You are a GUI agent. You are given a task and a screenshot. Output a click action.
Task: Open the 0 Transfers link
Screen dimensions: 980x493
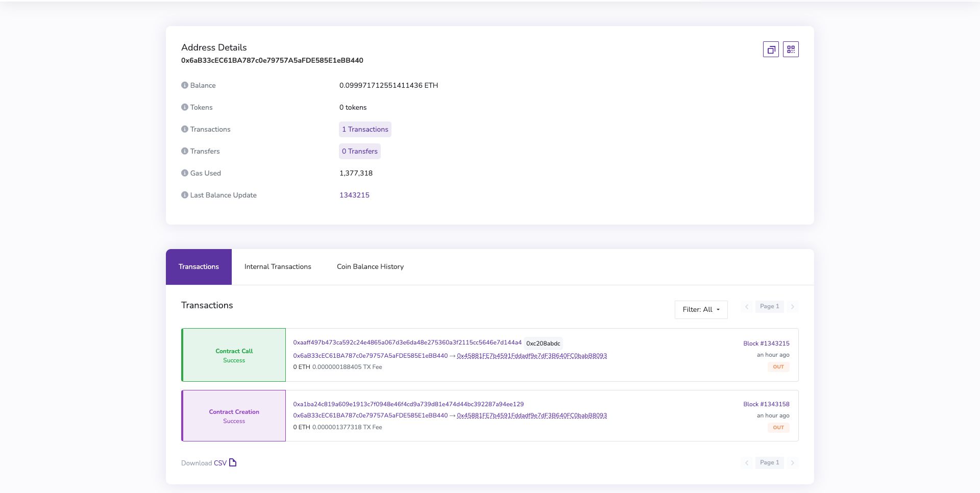[360, 151]
